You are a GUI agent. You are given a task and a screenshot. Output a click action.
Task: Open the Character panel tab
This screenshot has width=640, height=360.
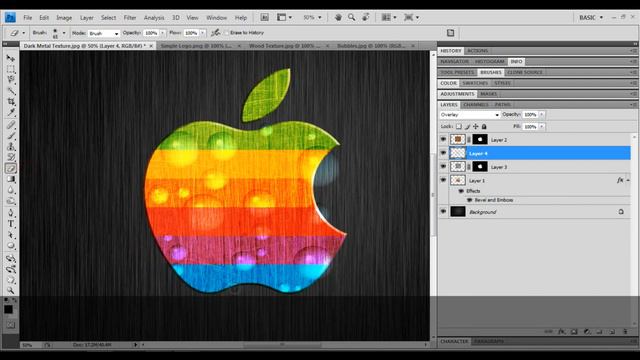point(454,341)
